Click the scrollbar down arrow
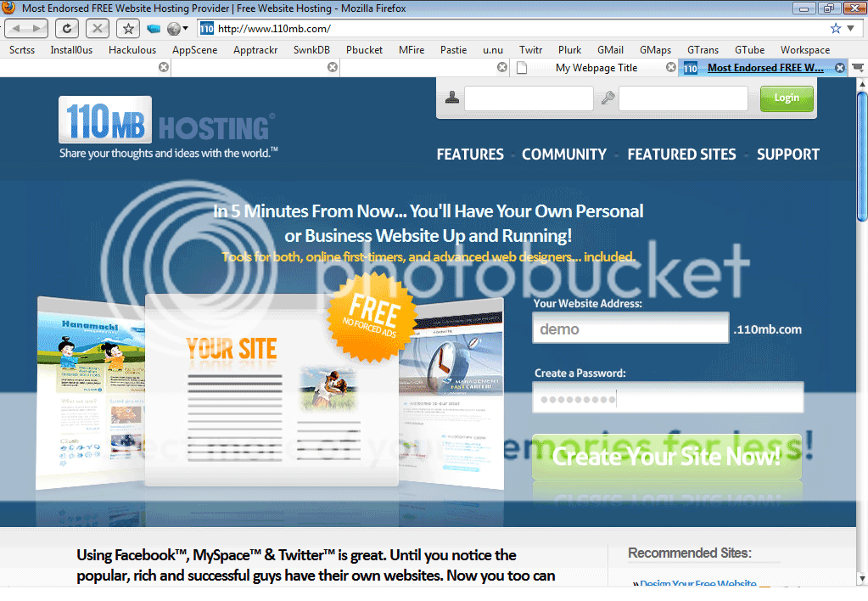Image resolution: width=868 pixels, height=601 pixels. [x=862, y=580]
